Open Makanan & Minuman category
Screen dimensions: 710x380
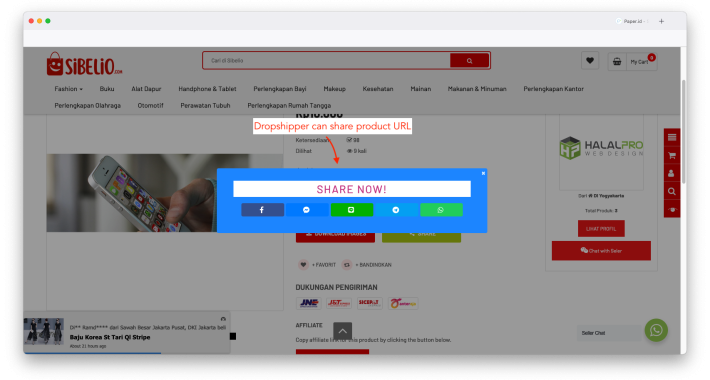tap(477, 89)
